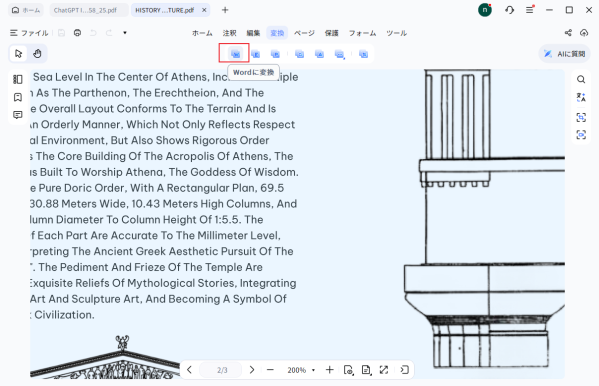This screenshot has height=386, width=599.
Task: Switch to ChatGPT pdf document tab
Action: click(89, 10)
